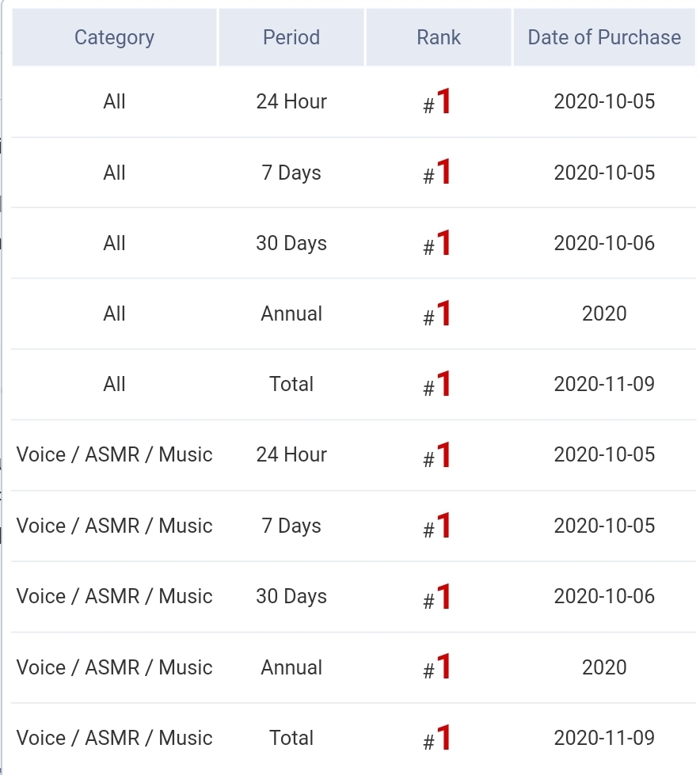700x775 pixels.
Task: Click the Rank column header
Action: 438,37
